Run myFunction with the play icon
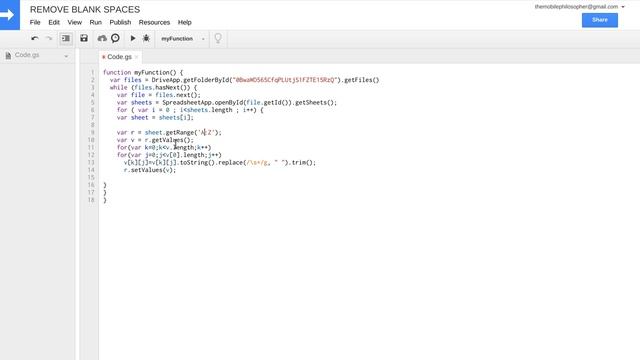The image size is (640, 360). pos(133,38)
